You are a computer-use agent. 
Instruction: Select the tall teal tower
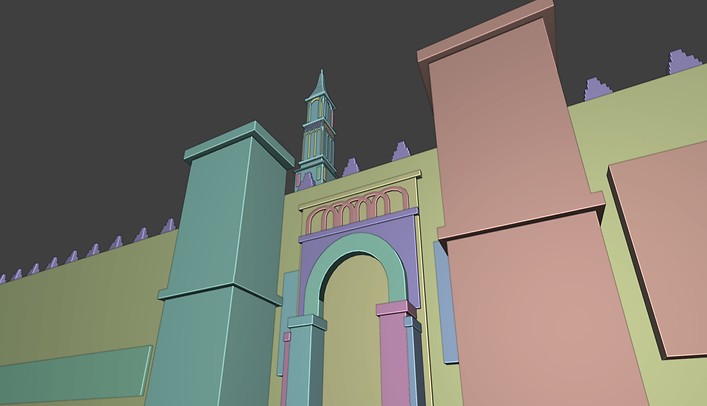(x=223, y=266)
